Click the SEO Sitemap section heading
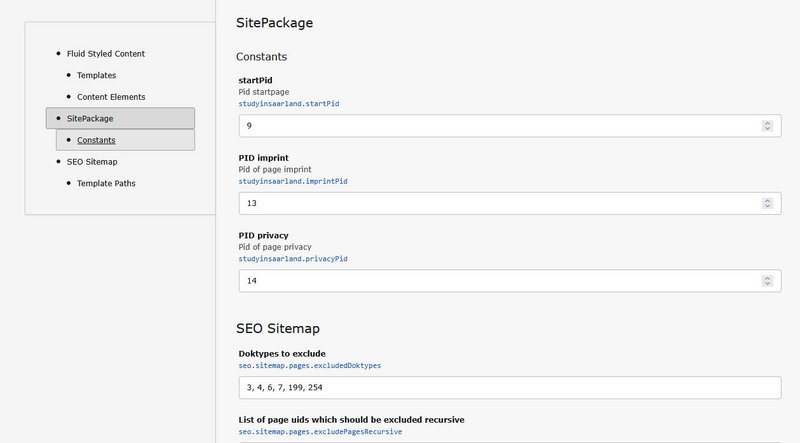Image resolution: width=800 pixels, height=443 pixels. pos(278,329)
